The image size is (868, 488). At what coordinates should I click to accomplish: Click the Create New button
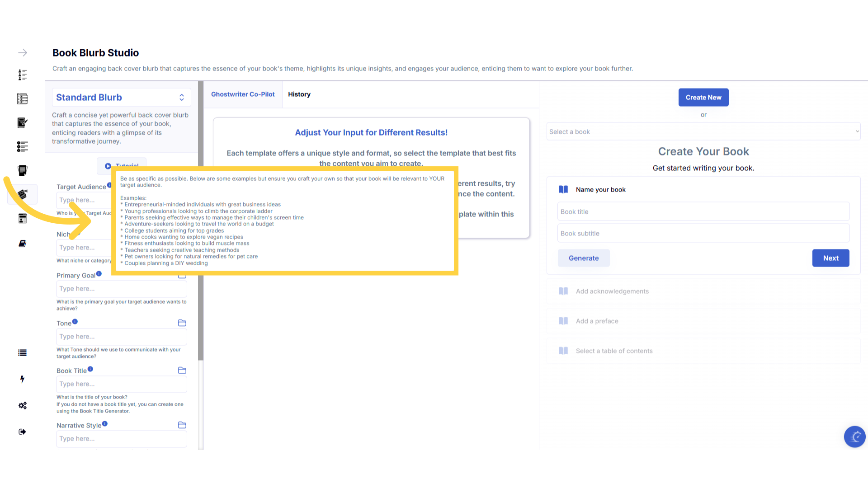(703, 98)
